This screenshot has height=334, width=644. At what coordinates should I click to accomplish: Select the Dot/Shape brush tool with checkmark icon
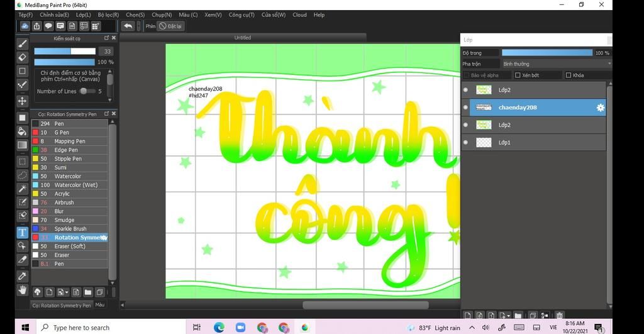click(23, 85)
